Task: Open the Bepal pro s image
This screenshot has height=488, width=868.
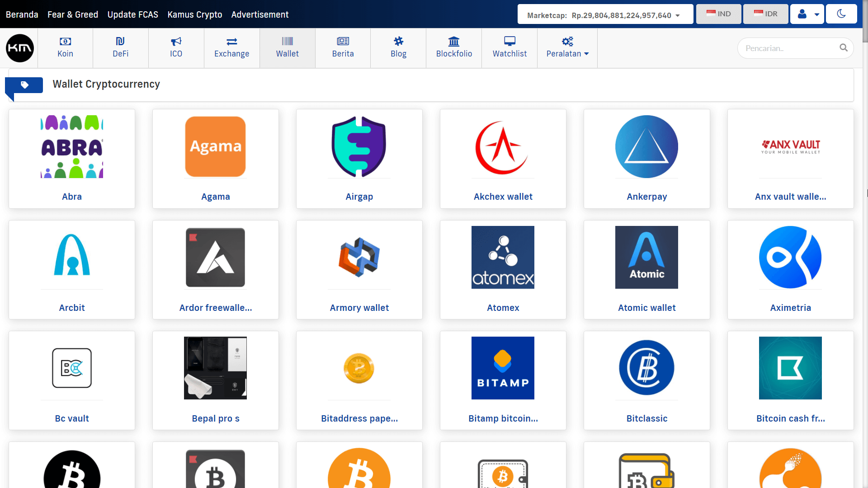Action: 216,368
